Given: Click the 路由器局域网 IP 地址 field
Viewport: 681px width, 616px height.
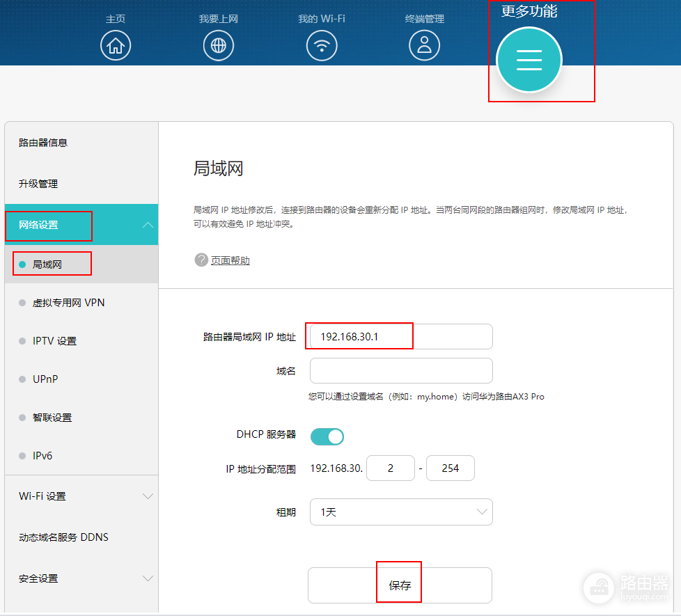Looking at the screenshot, I should coord(401,336).
